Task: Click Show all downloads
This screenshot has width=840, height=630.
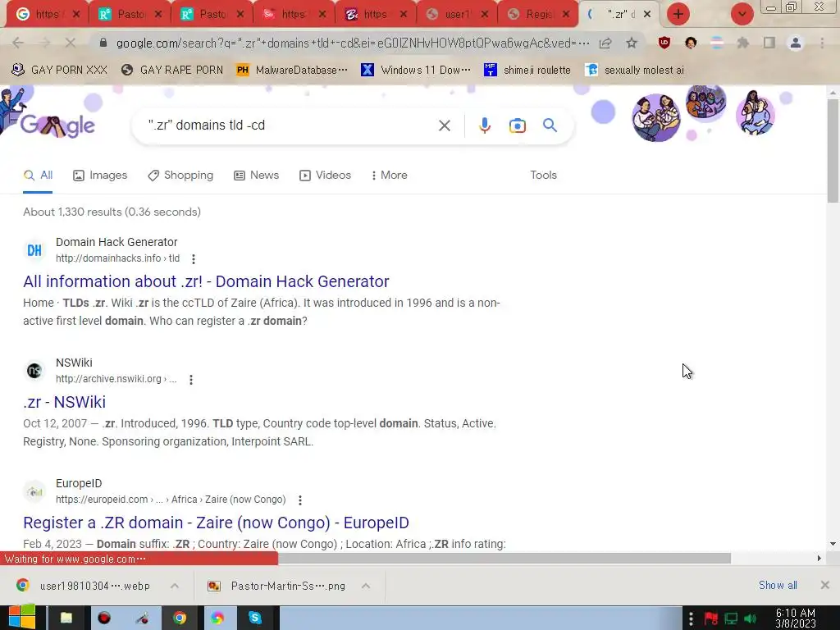Action: [x=778, y=586]
